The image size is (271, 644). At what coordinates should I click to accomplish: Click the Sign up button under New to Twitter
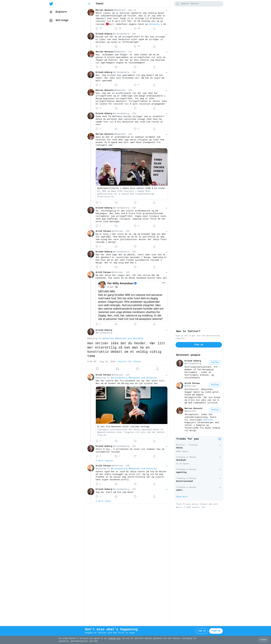click(199, 345)
